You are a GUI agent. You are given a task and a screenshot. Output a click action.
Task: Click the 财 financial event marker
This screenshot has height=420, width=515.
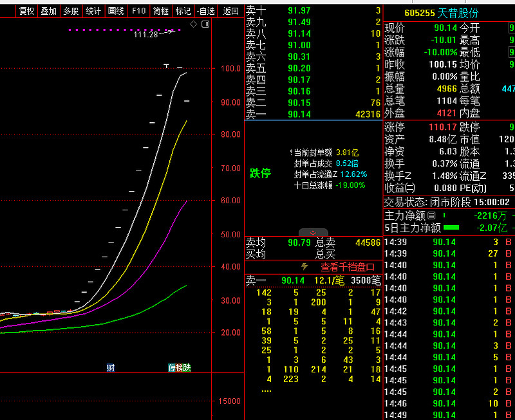(x=111, y=367)
